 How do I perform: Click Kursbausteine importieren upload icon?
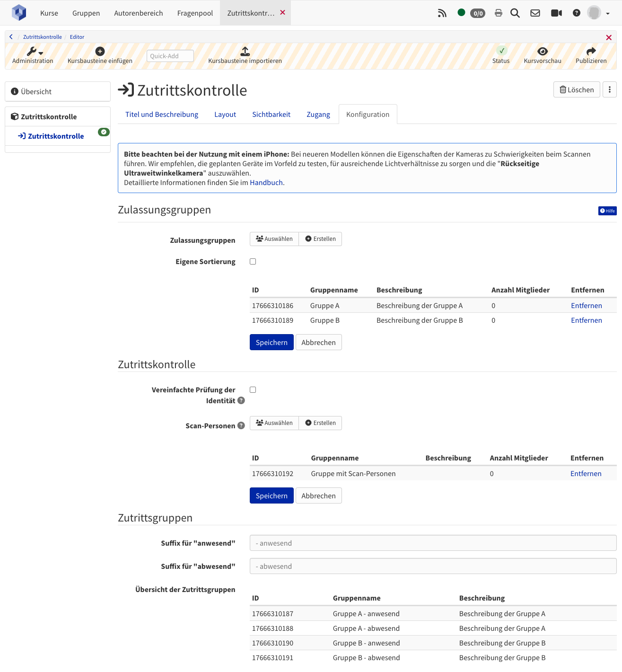click(245, 51)
